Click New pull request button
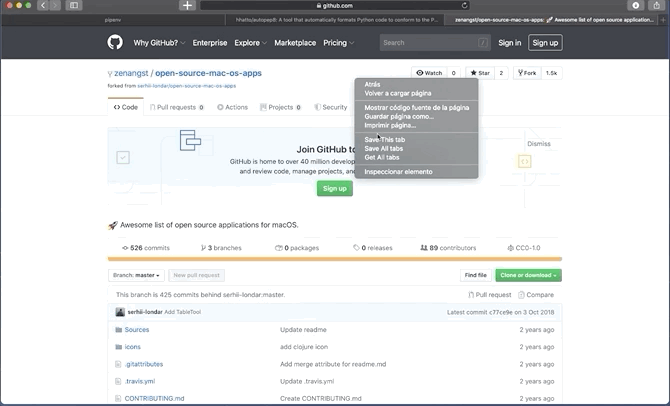 (197, 275)
